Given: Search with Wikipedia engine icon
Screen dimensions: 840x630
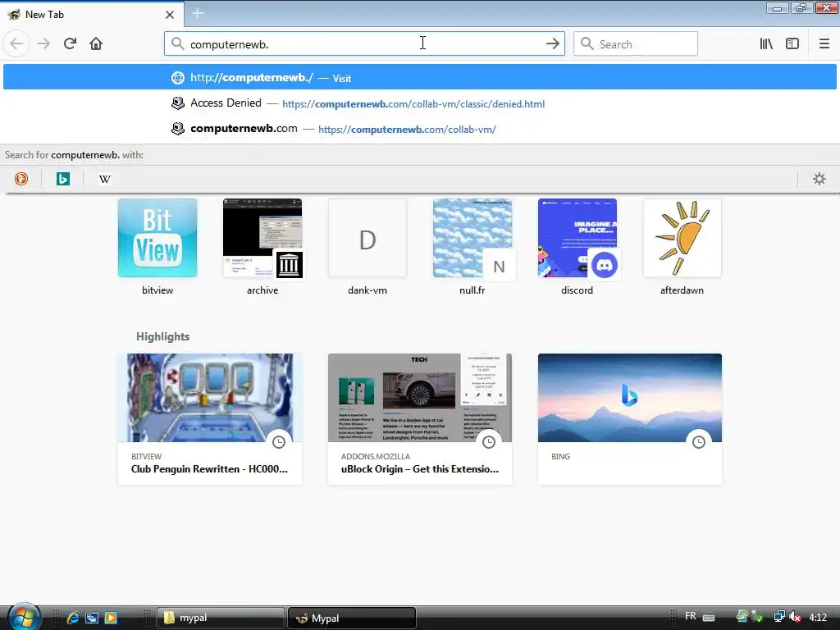Looking at the screenshot, I should (x=104, y=179).
